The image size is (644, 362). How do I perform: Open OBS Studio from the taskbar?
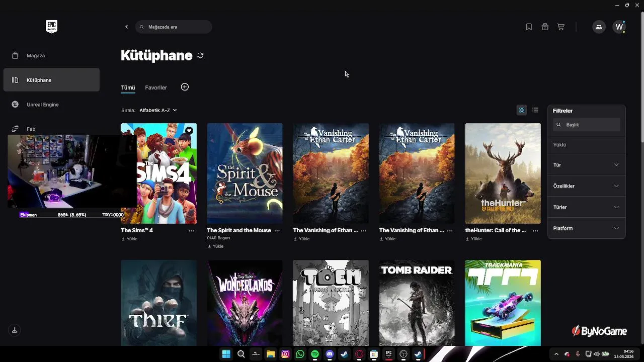click(x=404, y=354)
